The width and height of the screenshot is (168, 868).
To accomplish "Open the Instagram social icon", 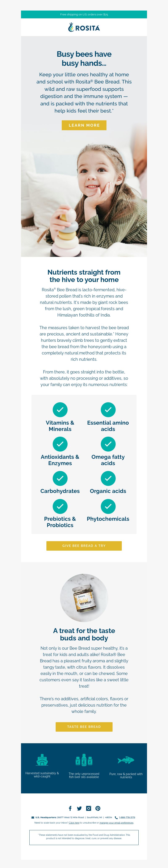I will click(89, 808).
